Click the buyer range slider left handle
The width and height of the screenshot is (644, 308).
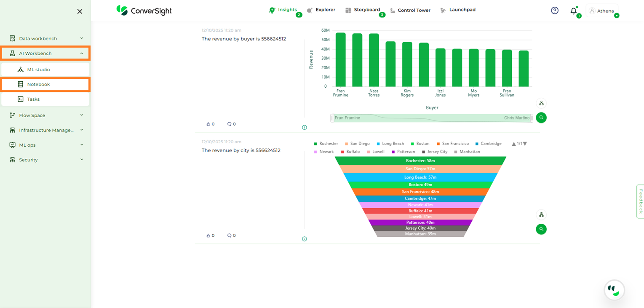(332, 118)
